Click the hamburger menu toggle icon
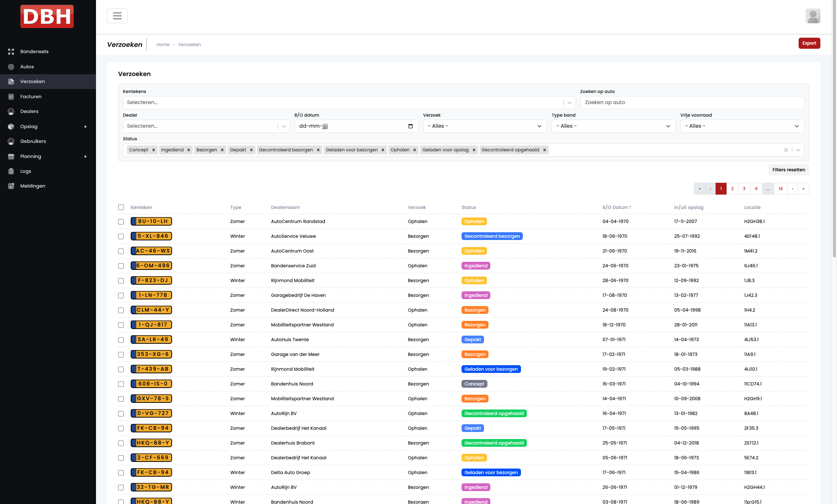 coord(117,16)
